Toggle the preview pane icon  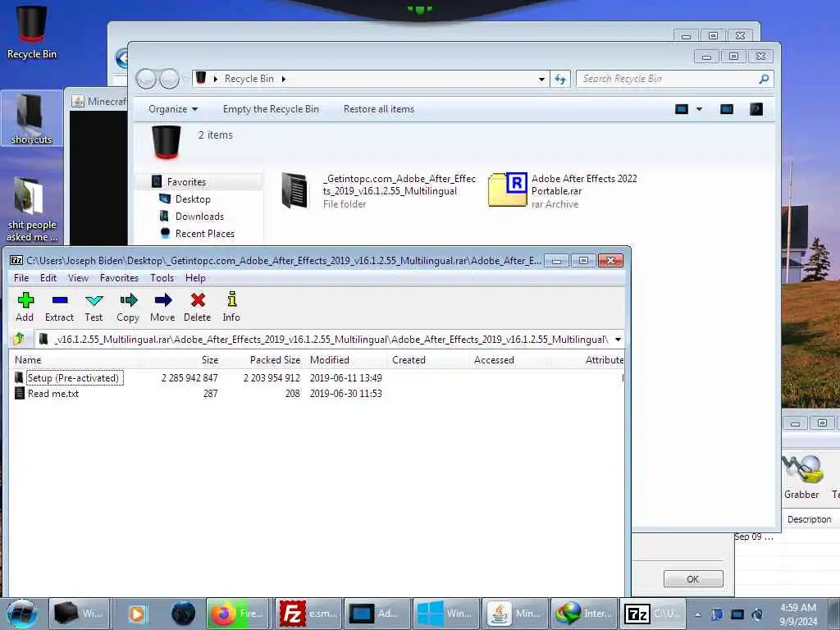[727, 109]
